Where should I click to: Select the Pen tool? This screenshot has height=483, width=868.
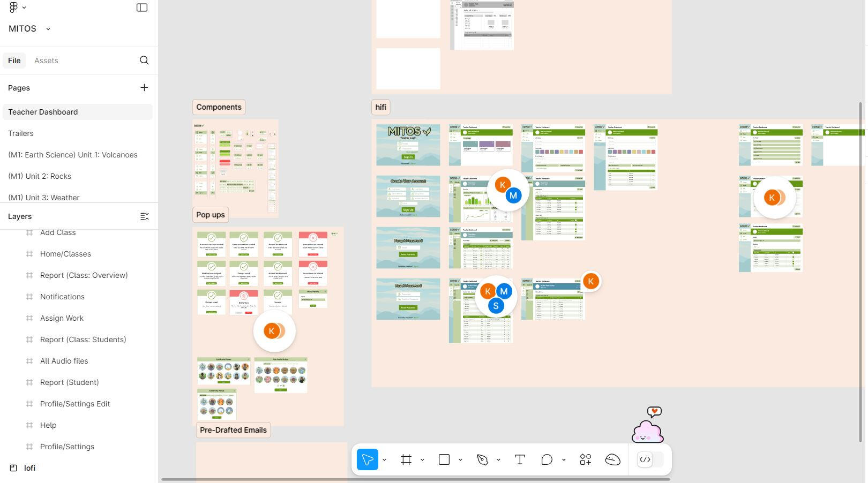tap(482, 459)
